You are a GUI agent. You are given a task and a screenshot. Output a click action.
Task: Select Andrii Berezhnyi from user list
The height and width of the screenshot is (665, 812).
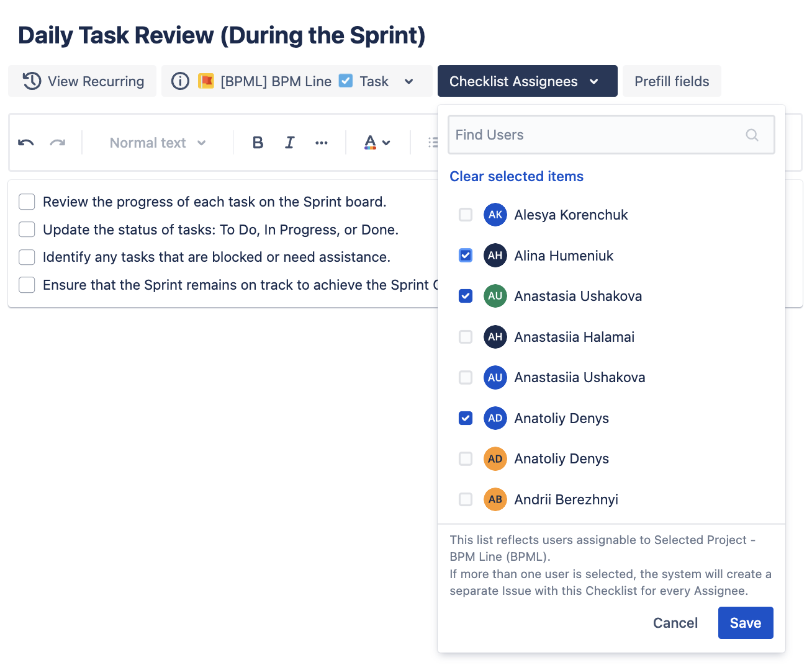[x=466, y=499]
